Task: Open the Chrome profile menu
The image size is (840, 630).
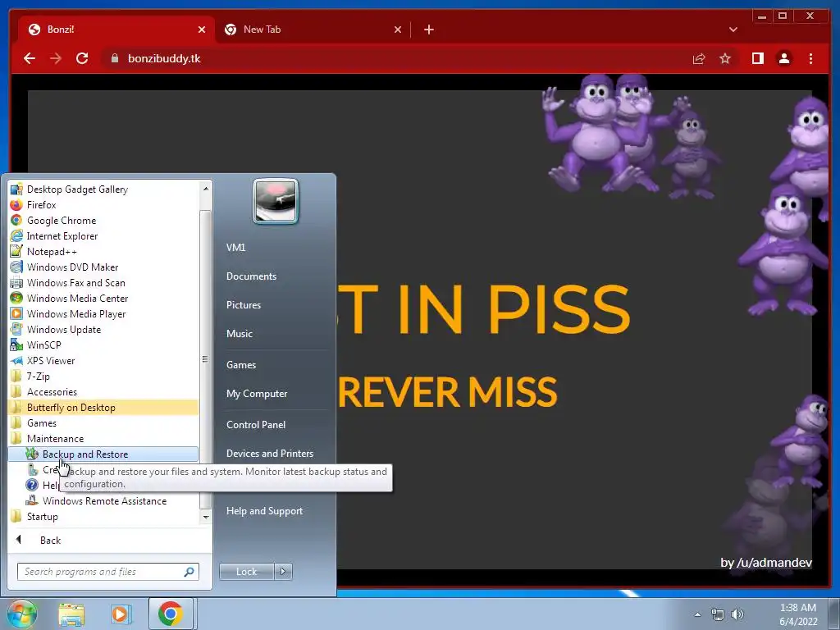Action: (783, 58)
